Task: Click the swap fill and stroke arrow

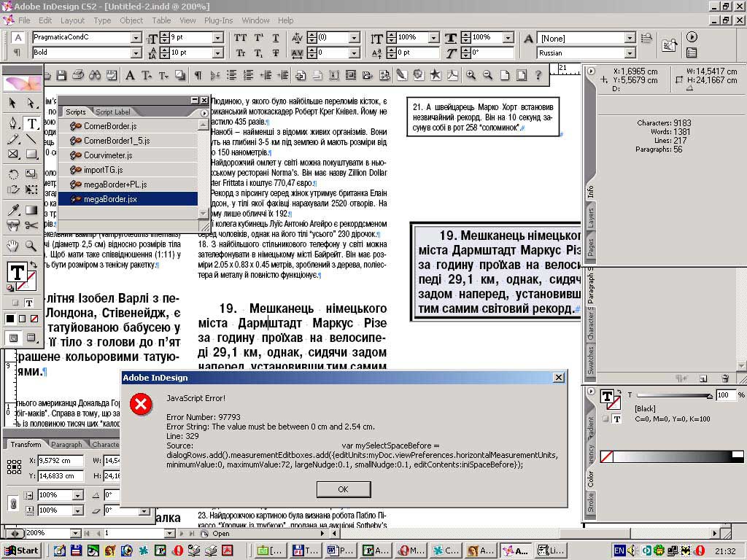Action: (x=34, y=264)
